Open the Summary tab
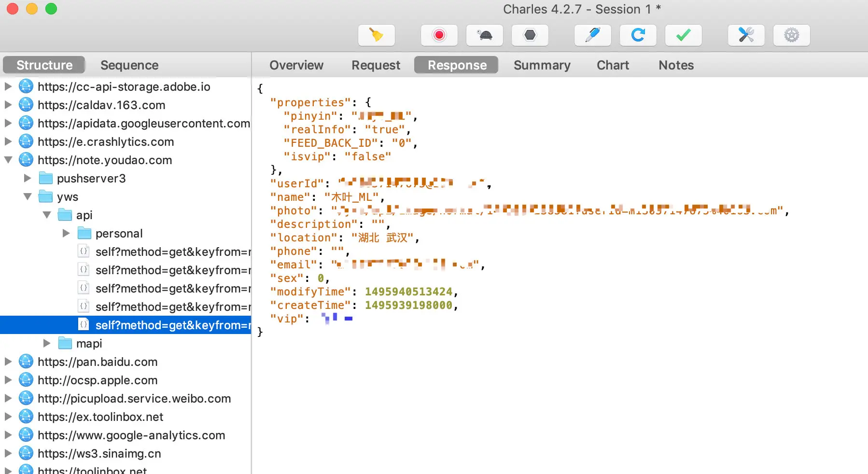Screen dimensions: 868x474 point(542,65)
